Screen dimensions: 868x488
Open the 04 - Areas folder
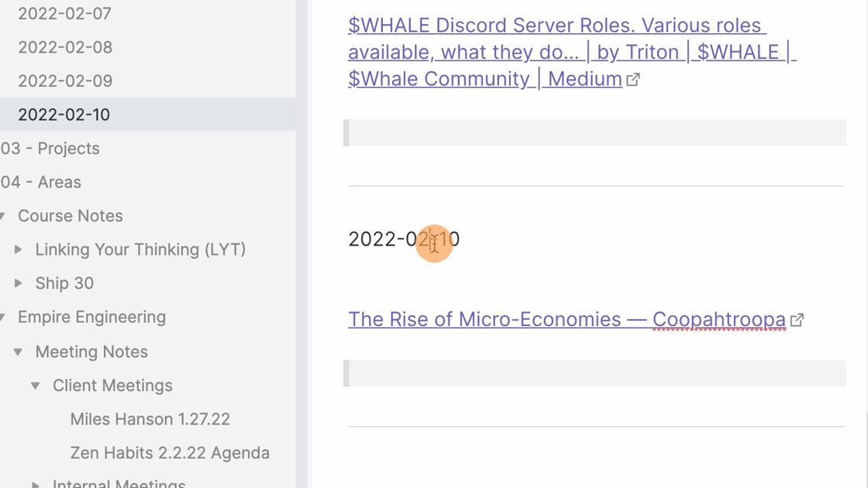point(41,182)
